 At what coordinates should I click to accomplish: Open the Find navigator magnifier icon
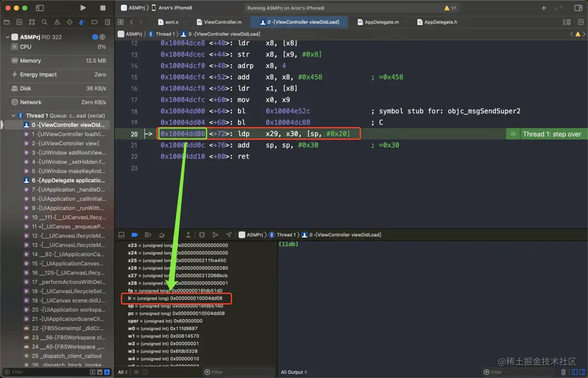pos(44,22)
